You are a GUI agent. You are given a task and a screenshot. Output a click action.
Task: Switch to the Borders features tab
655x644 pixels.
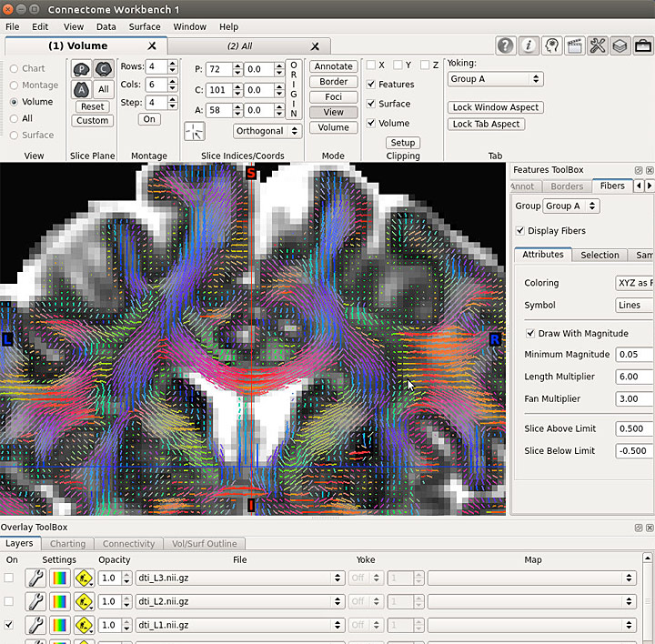[x=567, y=186]
